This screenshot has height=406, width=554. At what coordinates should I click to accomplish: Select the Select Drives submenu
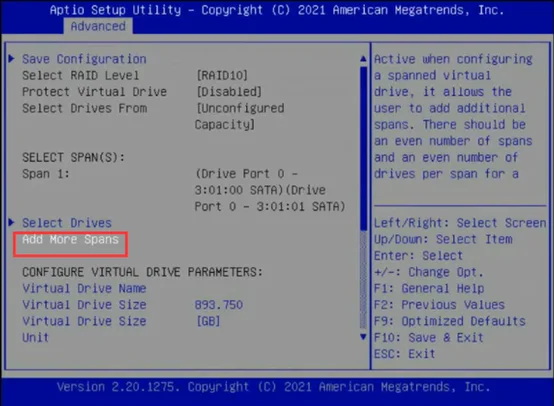pyautogui.click(x=67, y=223)
